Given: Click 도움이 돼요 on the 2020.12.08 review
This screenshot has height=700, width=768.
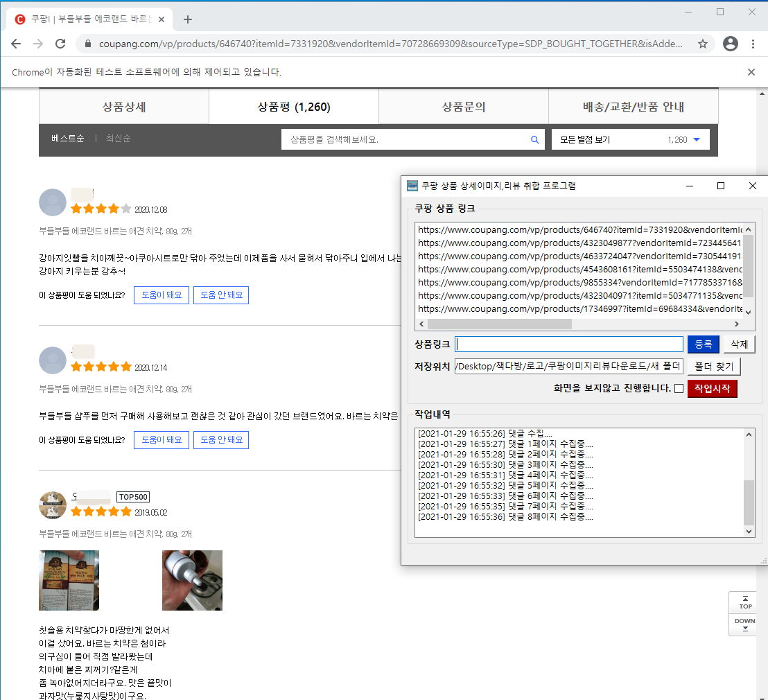Looking at the screenshot, I should pos(162,295).
